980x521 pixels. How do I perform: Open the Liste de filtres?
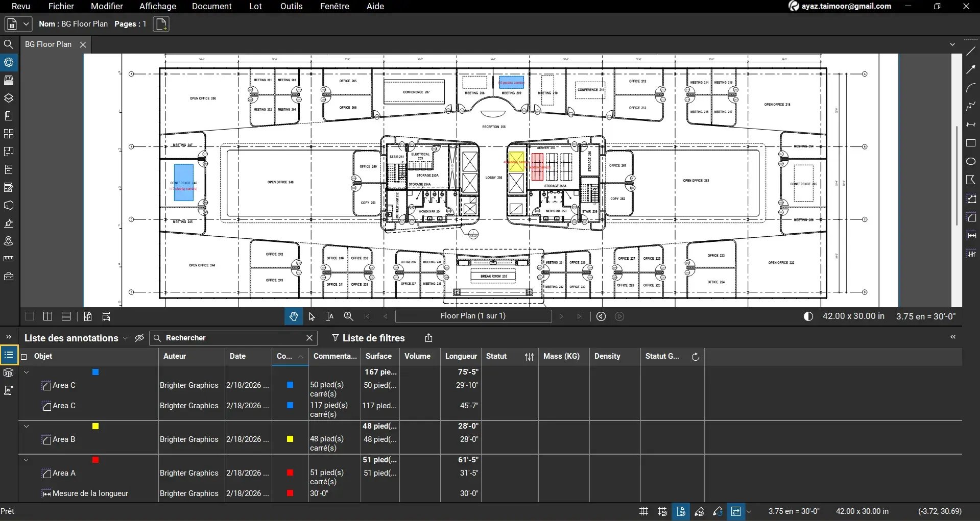(369, 338)
